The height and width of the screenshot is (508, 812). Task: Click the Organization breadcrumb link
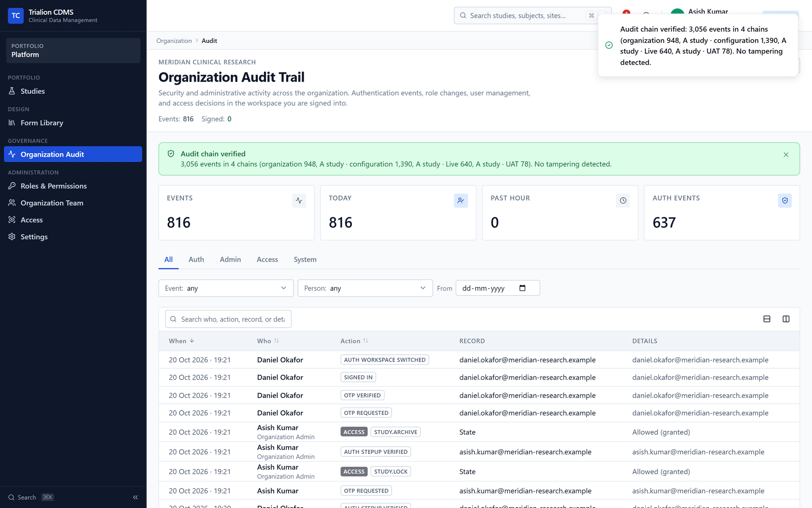point(174,41)
